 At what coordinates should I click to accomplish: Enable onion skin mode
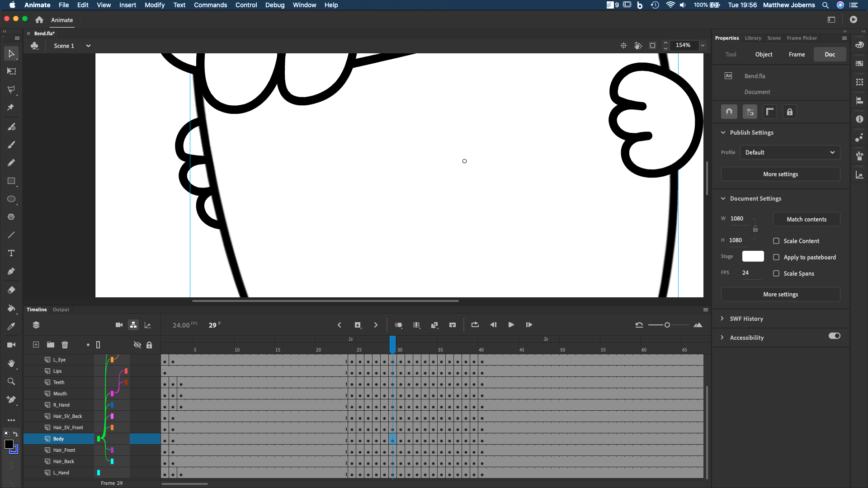click(398, 325)
